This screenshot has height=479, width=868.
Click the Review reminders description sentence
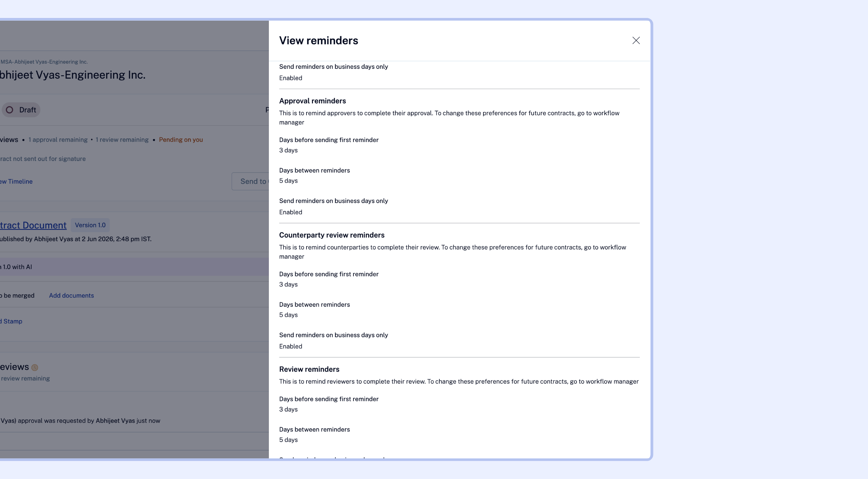coord(459,382)
